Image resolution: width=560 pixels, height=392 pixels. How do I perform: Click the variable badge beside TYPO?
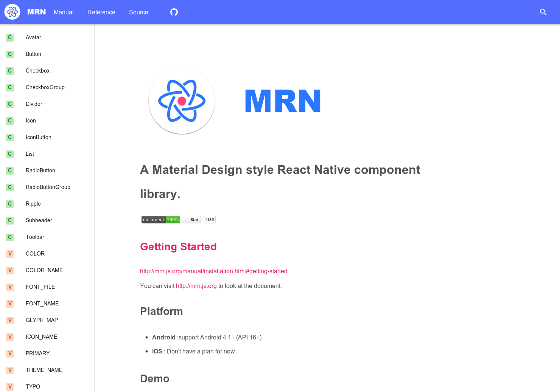(x=10, y=387)
